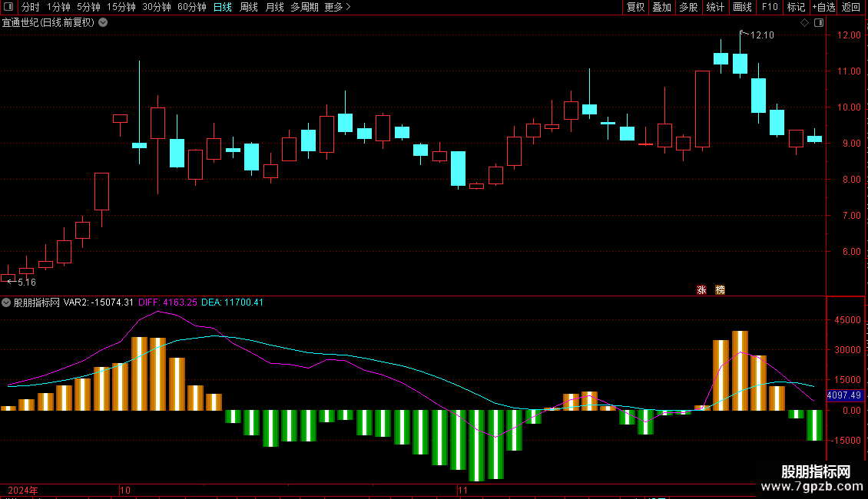Click the 2024年 date axis label
The height and width of the screenshot is (499, 868).
(23, 491)
